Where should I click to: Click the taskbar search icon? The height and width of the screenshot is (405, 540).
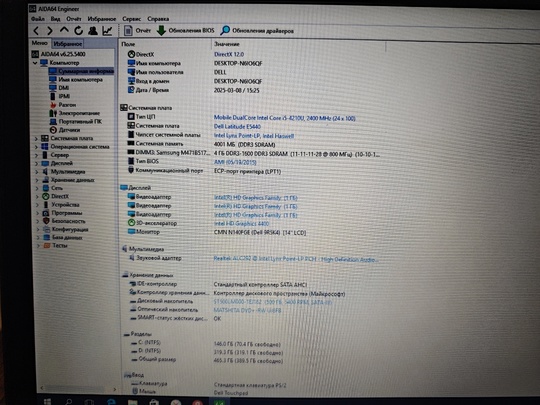point(69,401)
